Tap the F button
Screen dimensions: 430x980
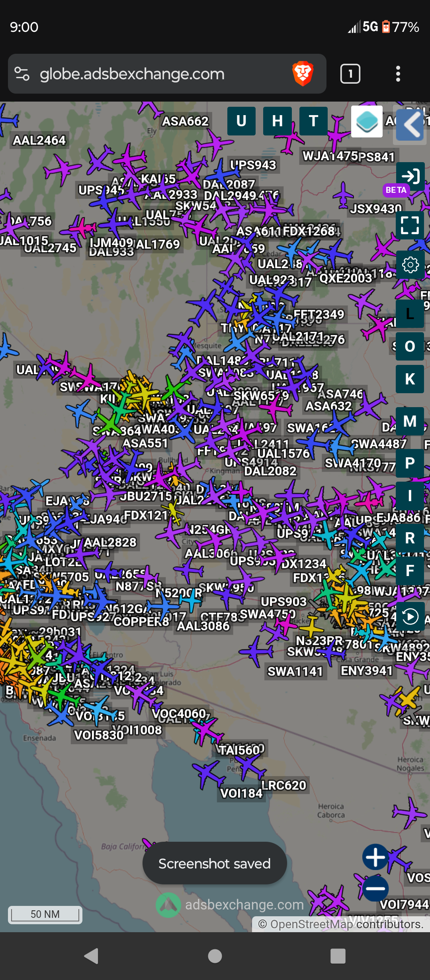[x=410, y=570]
